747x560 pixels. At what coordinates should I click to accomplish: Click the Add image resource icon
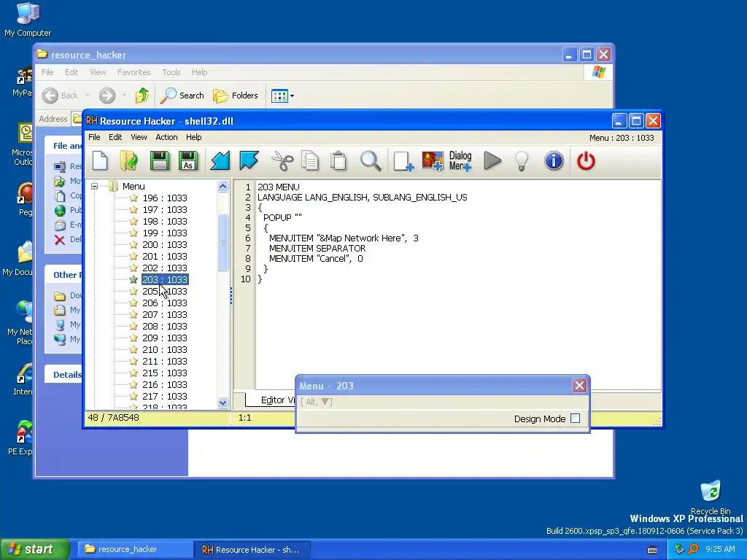(433, 161)
